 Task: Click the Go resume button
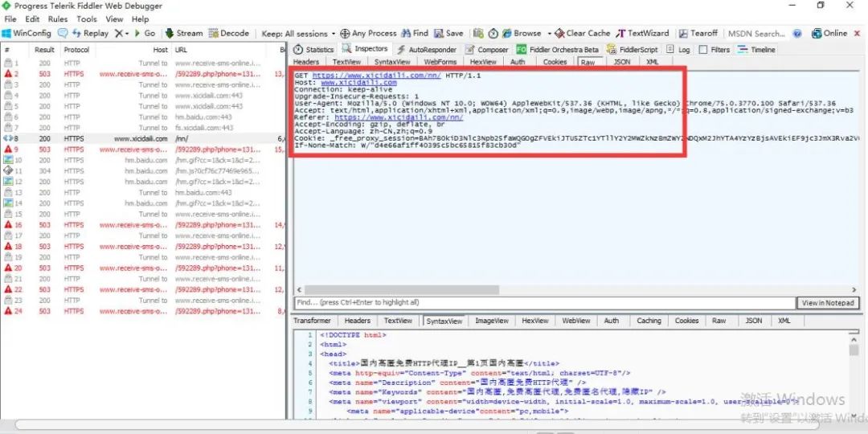[x=145, y=33]
